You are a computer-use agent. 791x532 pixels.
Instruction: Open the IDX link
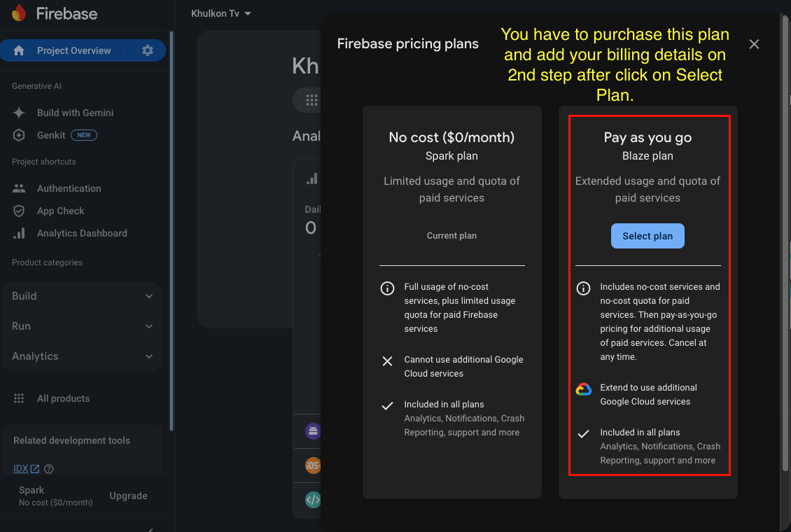(x=21, y=468)
